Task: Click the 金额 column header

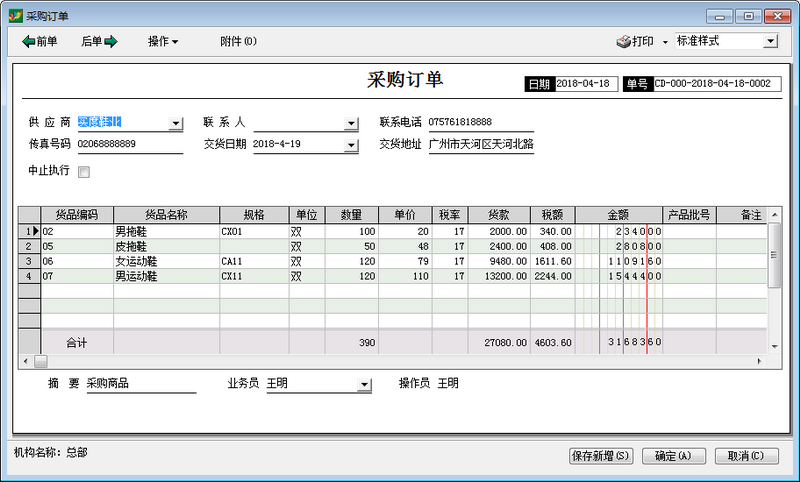Action: pos(619,215)
